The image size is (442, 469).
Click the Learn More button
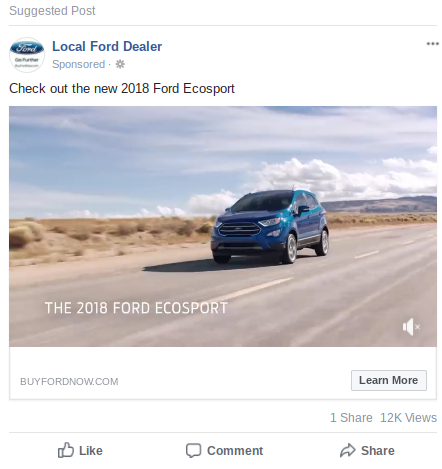coord(389,380)
